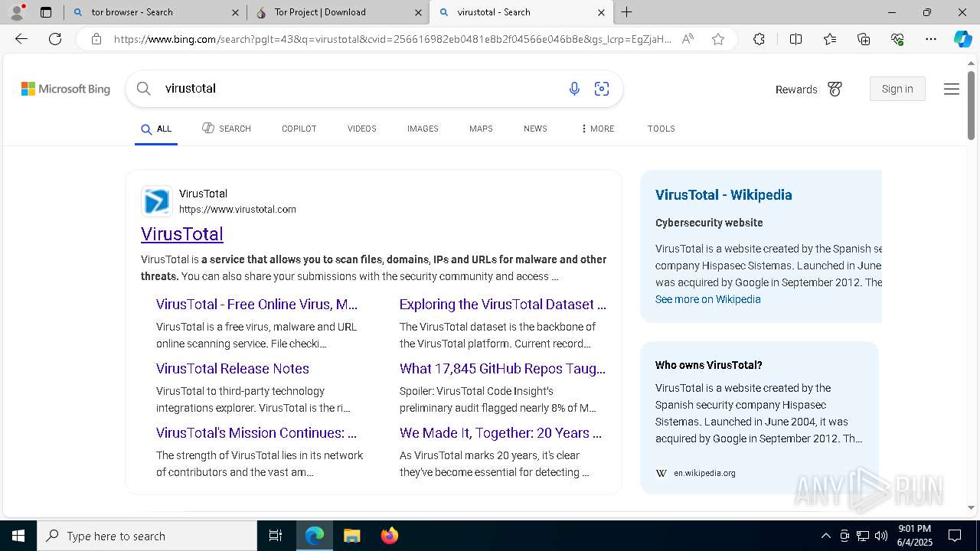The height and width of the screenshot is (551, 980).
Task: Open visual search camera icon
Action: pyautogui.click(x=602, y=89)
